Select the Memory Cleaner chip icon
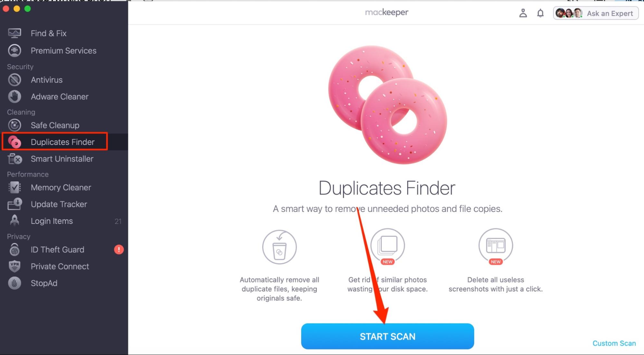644x355 pixels. tap(14, 187)
